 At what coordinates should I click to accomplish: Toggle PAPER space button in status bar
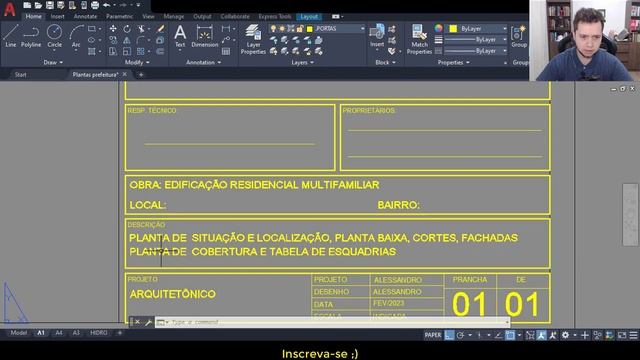433,335
